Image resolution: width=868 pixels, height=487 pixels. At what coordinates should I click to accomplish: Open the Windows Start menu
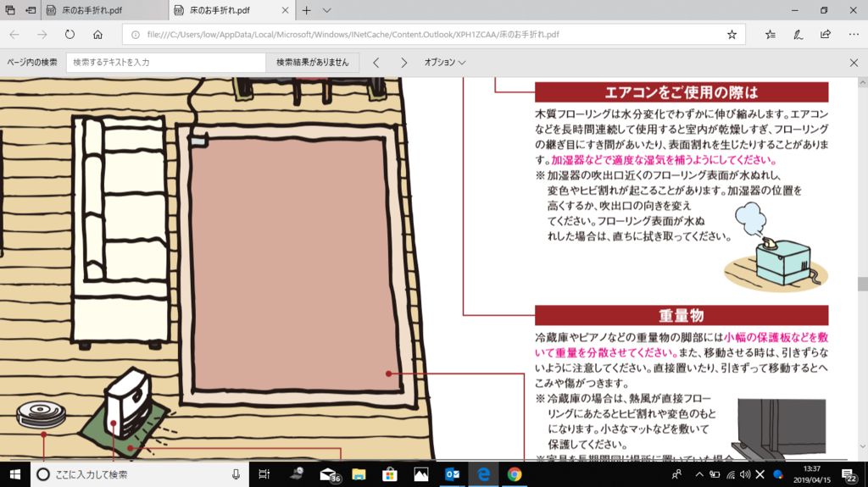click(x=15, y=474)
